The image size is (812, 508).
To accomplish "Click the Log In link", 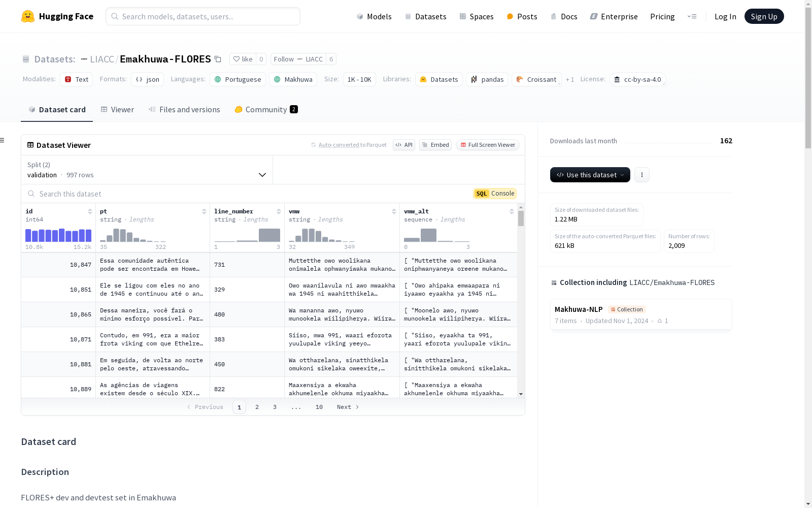I will tap(725, 16).
